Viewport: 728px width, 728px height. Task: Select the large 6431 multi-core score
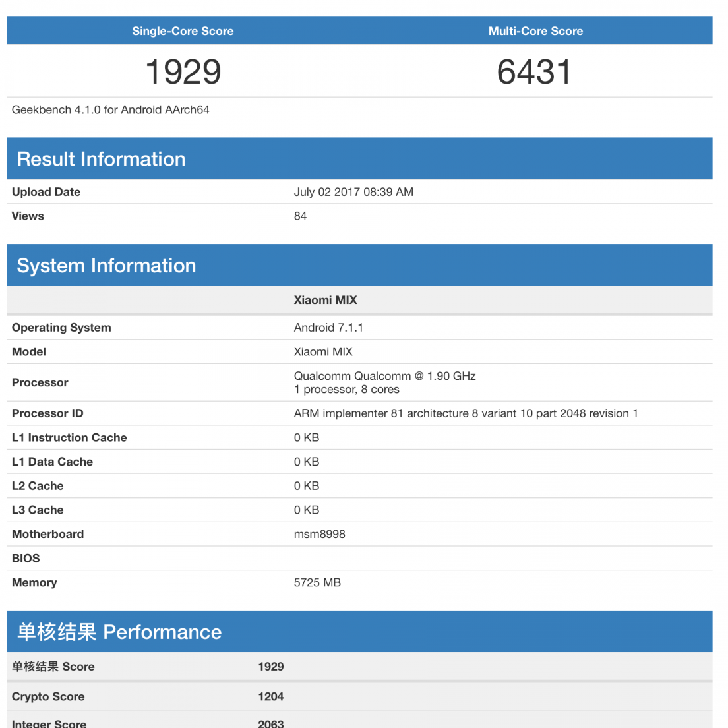pyautogui.click(x=534, y=72)
